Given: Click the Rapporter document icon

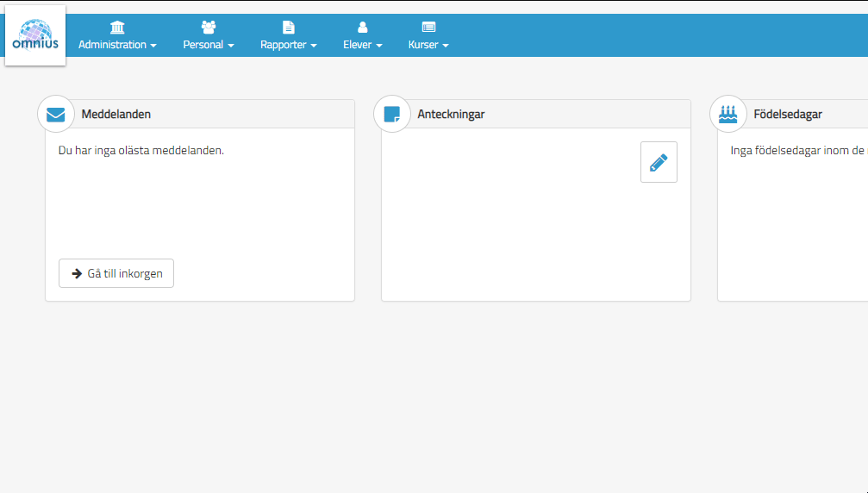Looking at the screenshot, I should [x=289, y=28].
